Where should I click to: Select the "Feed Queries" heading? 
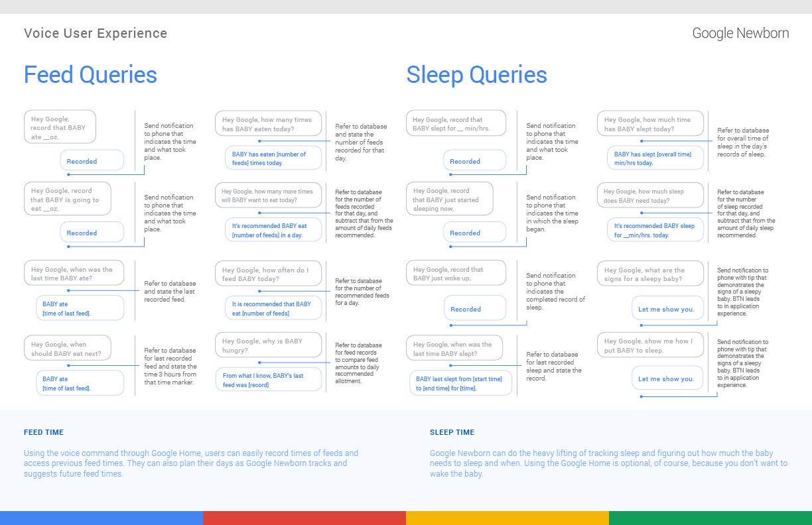pyautogui.click(x=90, y=75)
